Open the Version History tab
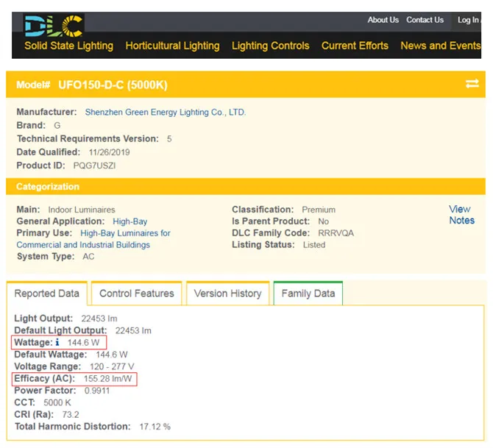Image resolution: width=493 pixels, height=448 pixels. click(227, 294)
